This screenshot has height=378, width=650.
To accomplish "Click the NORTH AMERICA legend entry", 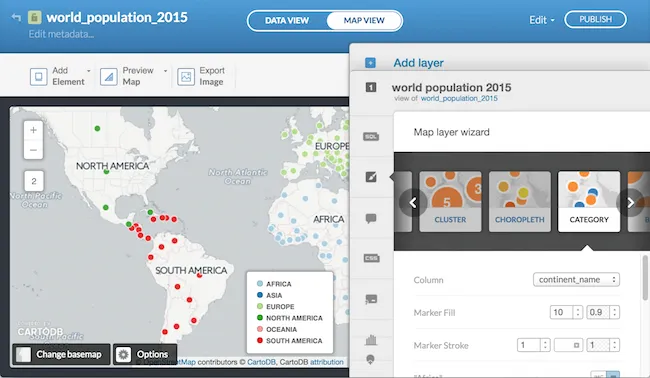I will (289, 318).
